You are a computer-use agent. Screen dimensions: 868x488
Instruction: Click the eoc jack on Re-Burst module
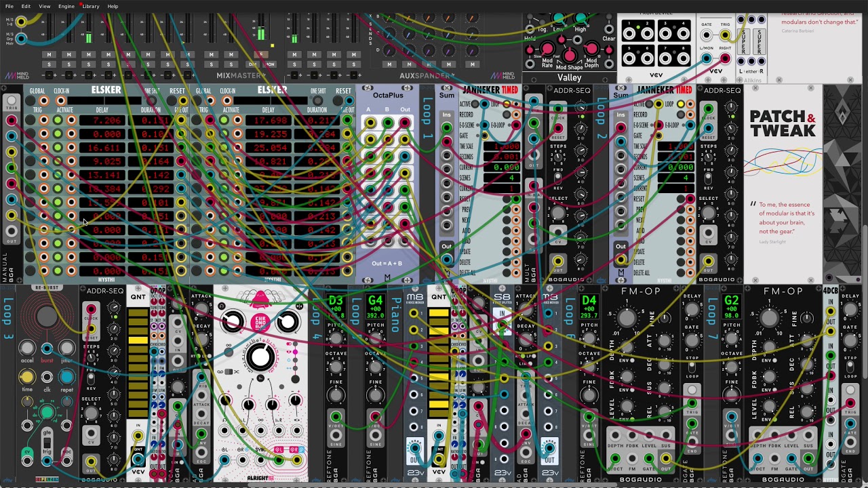point(66,460)
